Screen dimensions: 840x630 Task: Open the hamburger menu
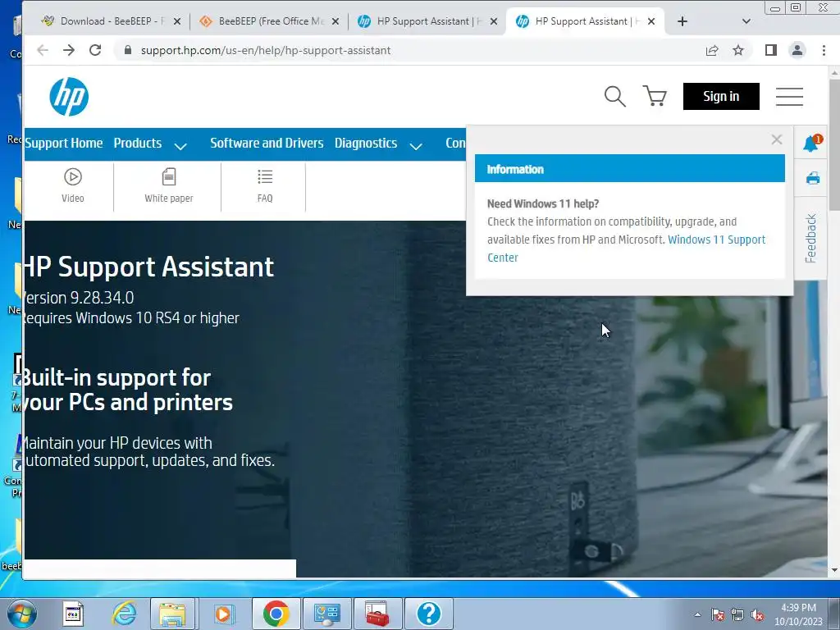click(789, 97)
